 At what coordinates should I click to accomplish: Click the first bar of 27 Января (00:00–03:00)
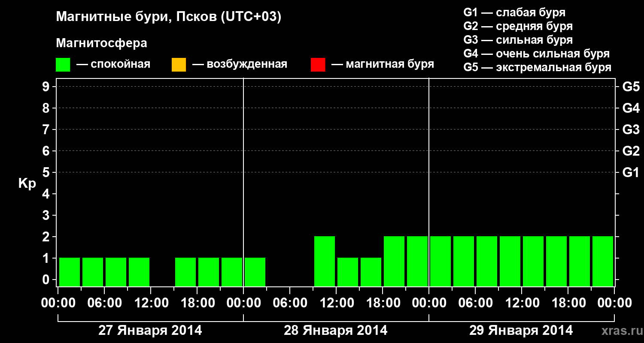(x=70, y=272)
